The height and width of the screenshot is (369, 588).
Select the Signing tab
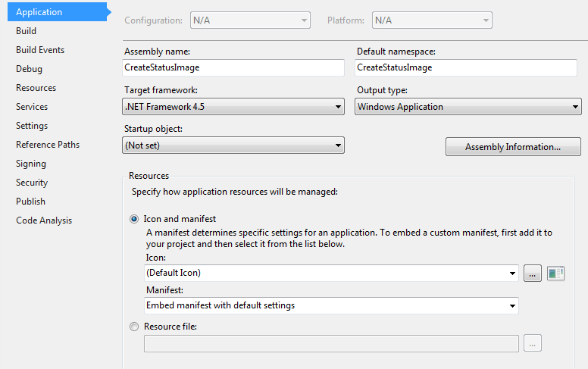tap(31, 164)
